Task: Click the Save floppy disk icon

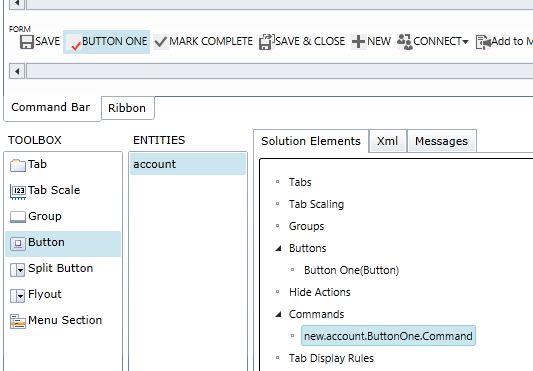Action: [x=27, y=42]
